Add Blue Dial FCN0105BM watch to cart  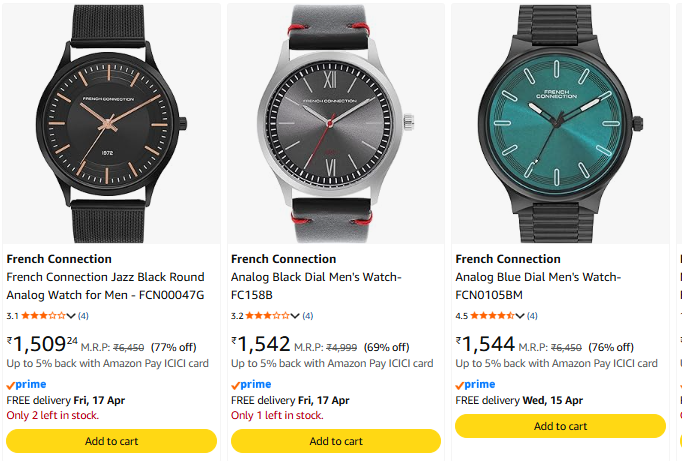click(x=560, y=426)
